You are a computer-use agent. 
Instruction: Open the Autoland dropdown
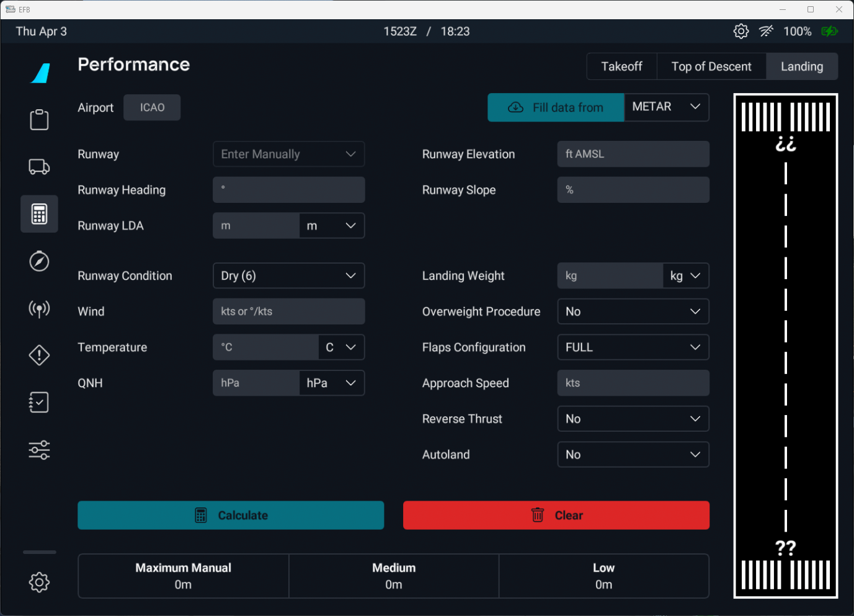click(x=633, y=455)
